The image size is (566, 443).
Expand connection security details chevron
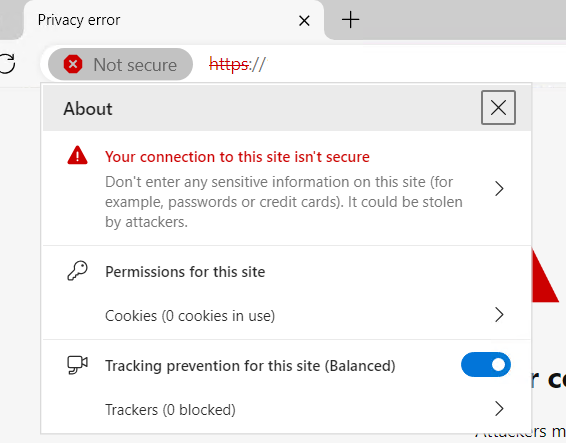point(499,188)
